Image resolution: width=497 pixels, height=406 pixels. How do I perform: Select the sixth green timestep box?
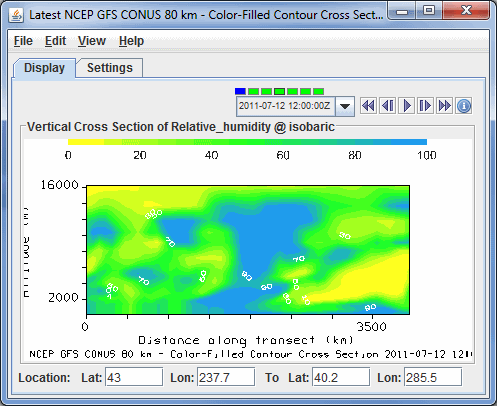click(x=305, y=91)
